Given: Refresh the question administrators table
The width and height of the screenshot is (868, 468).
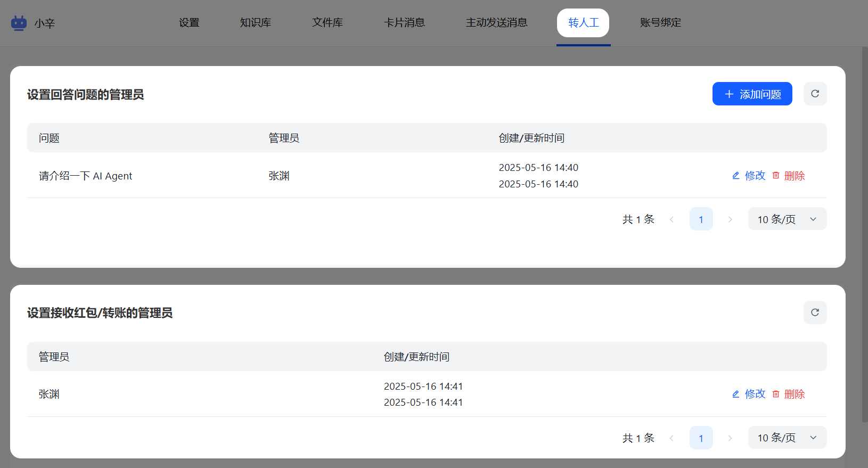Looking at the screenshot, I should (815, 94).
